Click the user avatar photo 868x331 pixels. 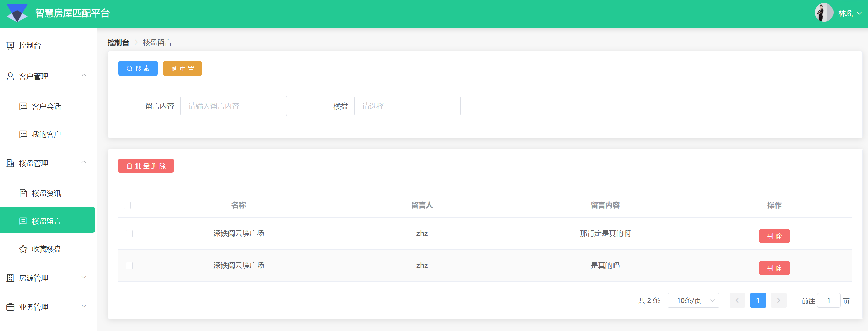(x=824, y=13)
